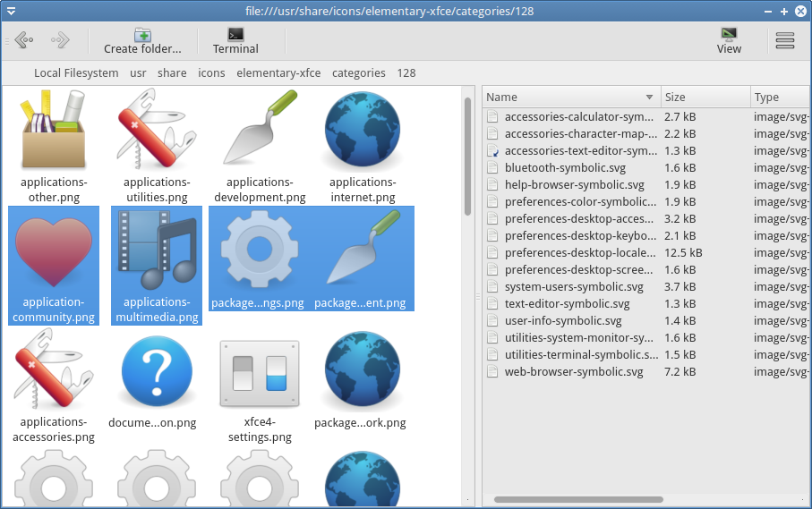Navigate to categories breadcrumb
The width and height of the screenshot is (812, 509).
pos(359,73)
